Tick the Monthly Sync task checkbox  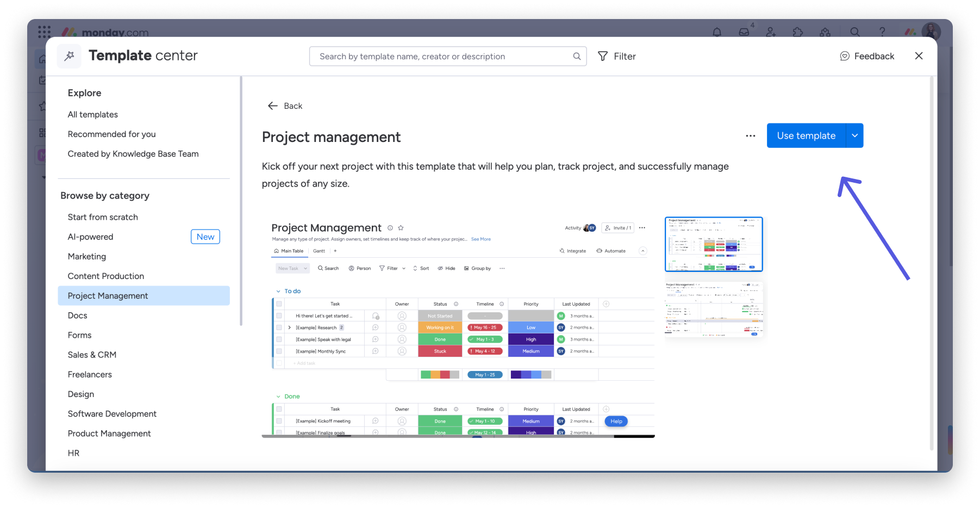click(279, 351)
